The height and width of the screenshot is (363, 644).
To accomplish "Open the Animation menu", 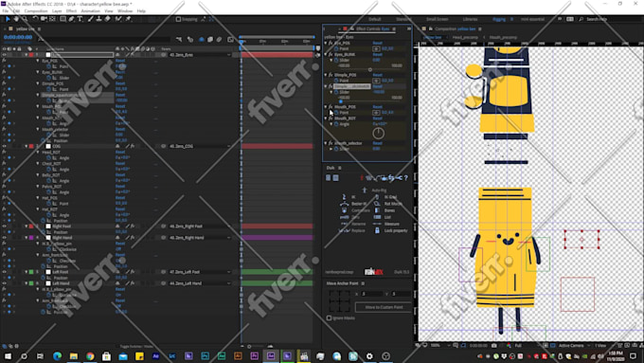I will pos(90,11).
